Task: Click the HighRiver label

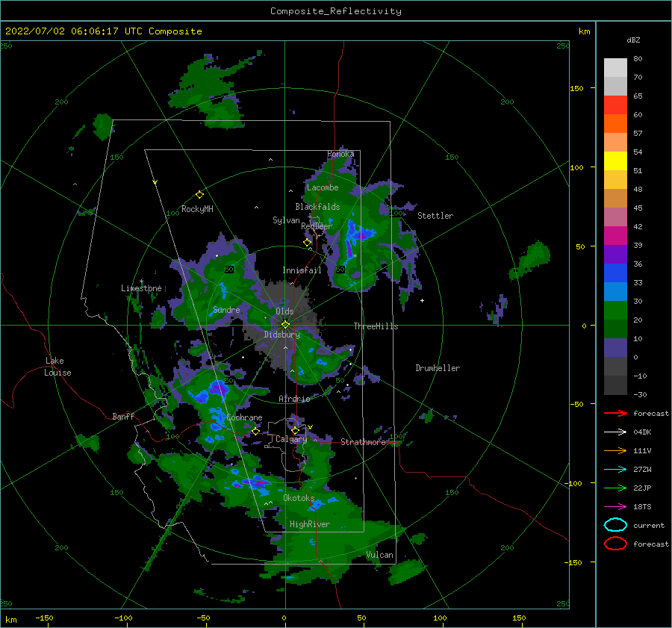Action: coord(310,524)
